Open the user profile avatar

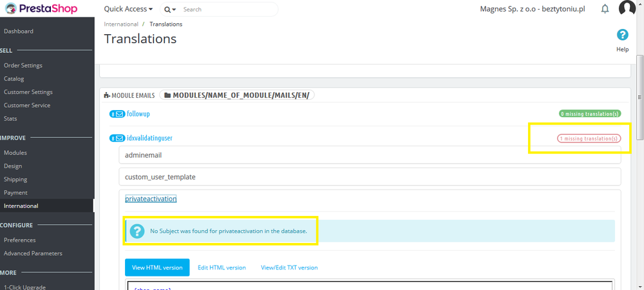[627, 8]
